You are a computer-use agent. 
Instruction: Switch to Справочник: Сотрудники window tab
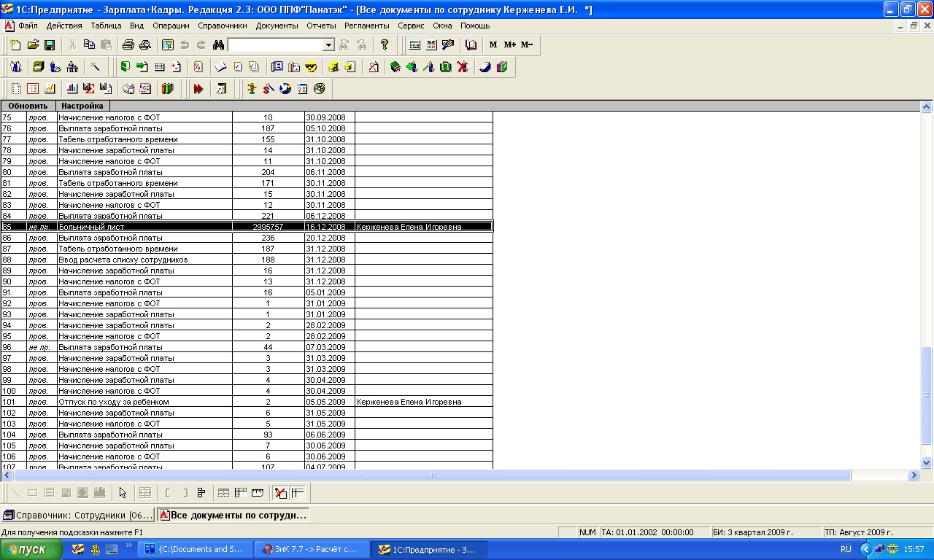click(x=78, y=515)
